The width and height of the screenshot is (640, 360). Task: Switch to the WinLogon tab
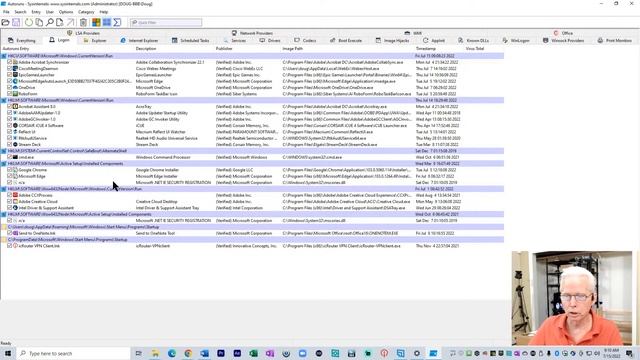coord(516,40)
